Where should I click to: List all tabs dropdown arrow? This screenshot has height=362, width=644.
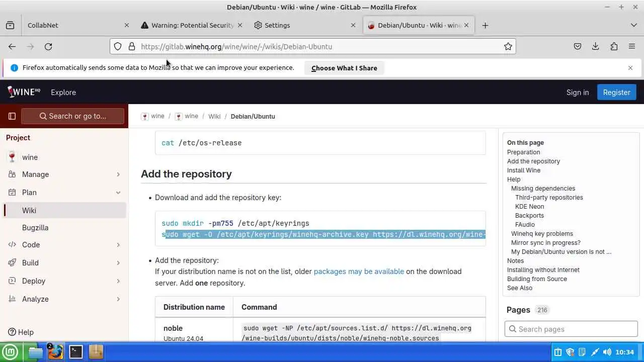633,25
